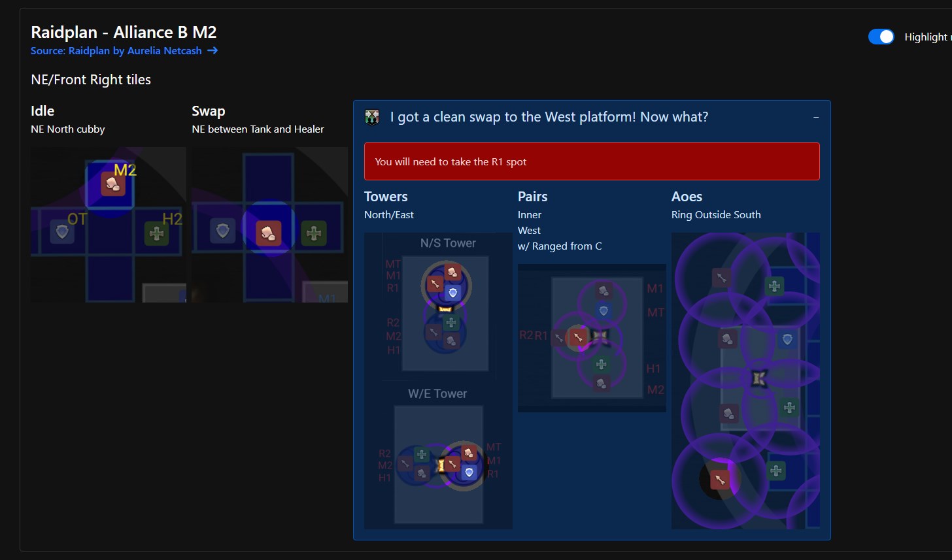Click the alliance icon beside the panel title
This screenshot has height=560, width=952.
(x=372, y=118)
